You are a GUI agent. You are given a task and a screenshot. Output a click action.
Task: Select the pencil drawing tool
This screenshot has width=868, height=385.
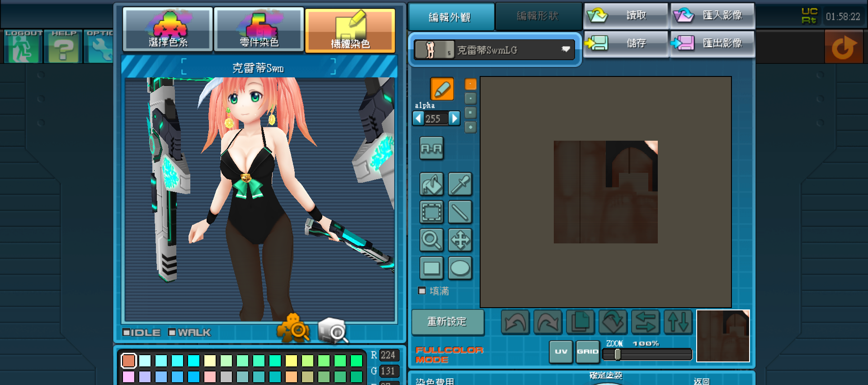click(442, 89)
